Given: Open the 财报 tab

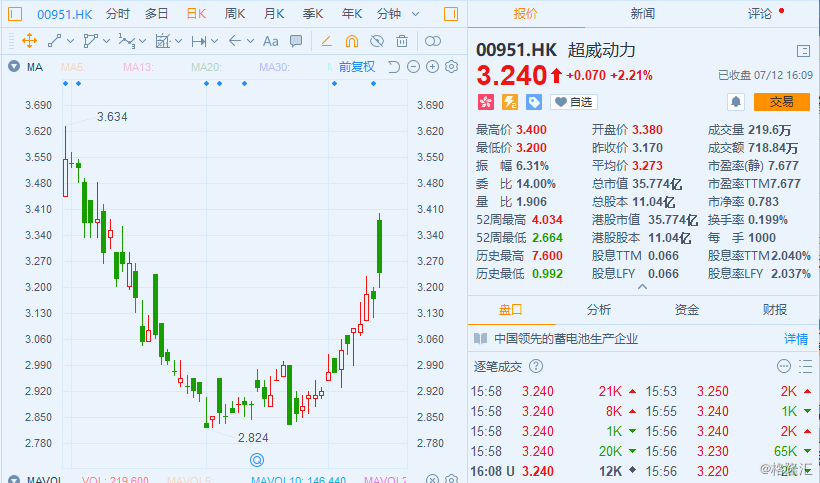Looking at the screenshot, I should click(775, 309).
